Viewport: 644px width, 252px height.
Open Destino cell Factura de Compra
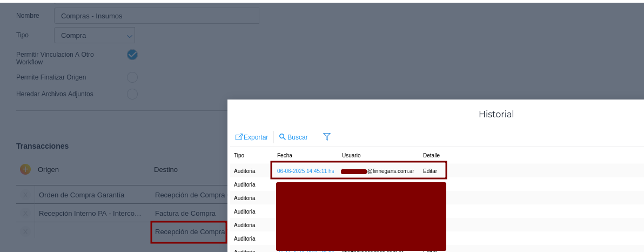click(185, 214)
